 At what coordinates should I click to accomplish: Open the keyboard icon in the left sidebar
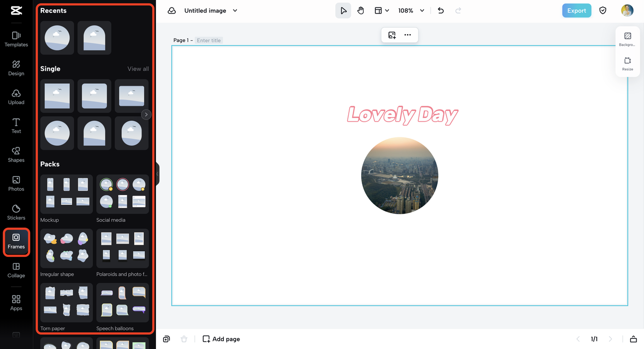tap(16, 335)
